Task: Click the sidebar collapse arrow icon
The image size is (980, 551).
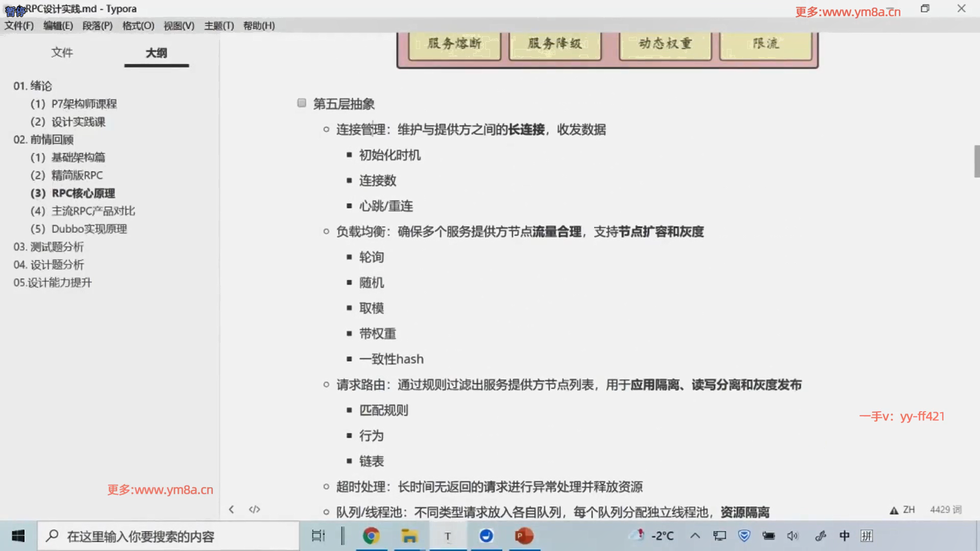Action: (231, 509)
